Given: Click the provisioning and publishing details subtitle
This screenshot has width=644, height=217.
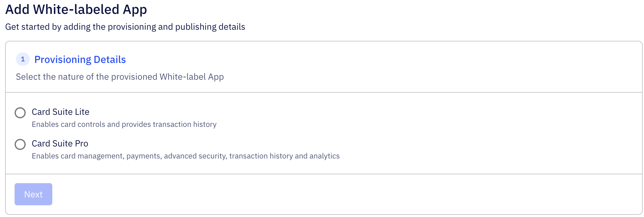Looking at the screenshot, I should tap(125, 27).
